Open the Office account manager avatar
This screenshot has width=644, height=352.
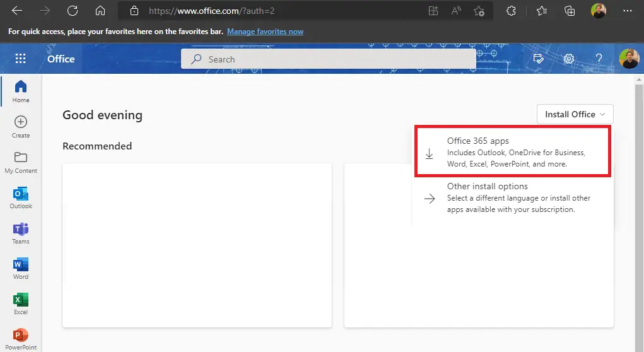point(629,59)
